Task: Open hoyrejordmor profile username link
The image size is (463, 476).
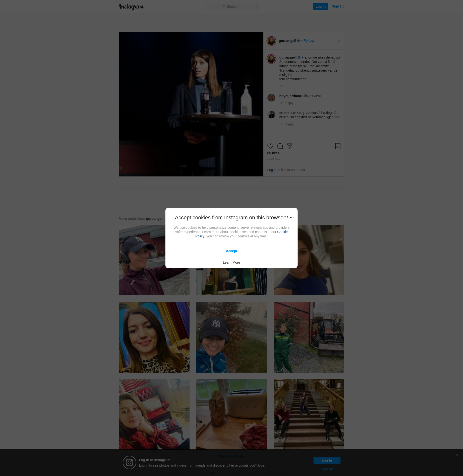Action: coord(290,96)
